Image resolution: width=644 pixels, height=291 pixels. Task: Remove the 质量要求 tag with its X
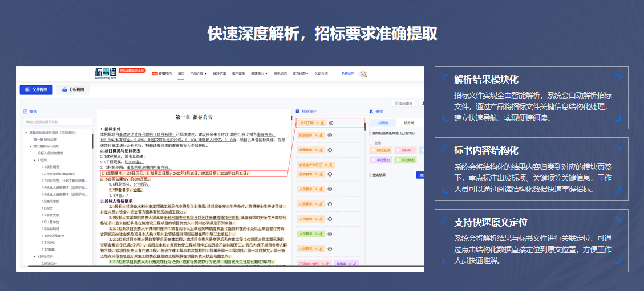click(316, 150)
